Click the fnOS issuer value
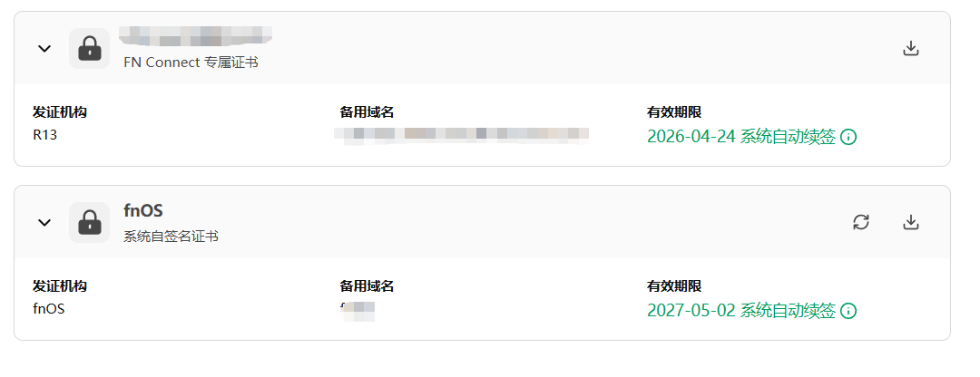The width and height of the screenshot is (980, 377). 48,308
